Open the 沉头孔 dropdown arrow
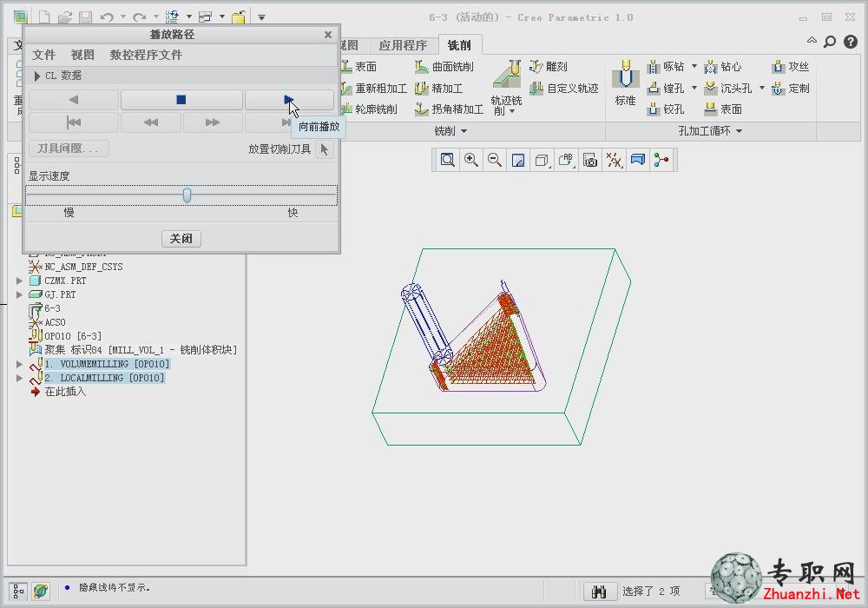 pyautogui.click(x=762, y=88)
